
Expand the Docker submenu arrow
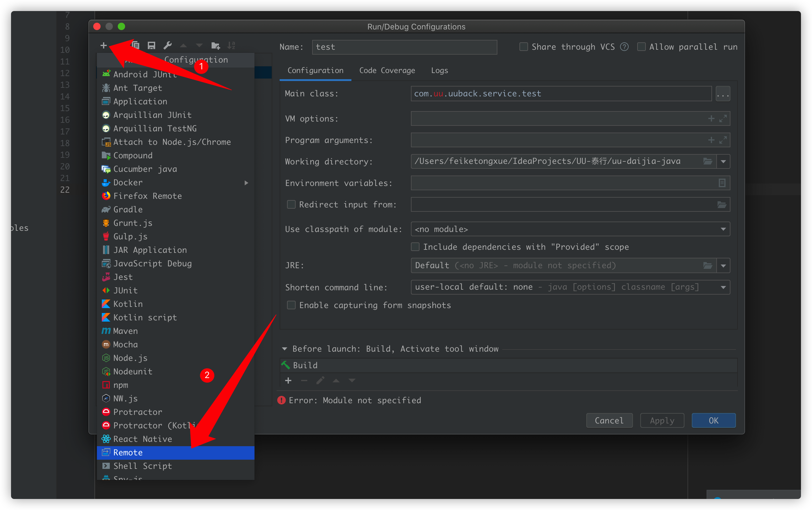(x=247, y=183)
